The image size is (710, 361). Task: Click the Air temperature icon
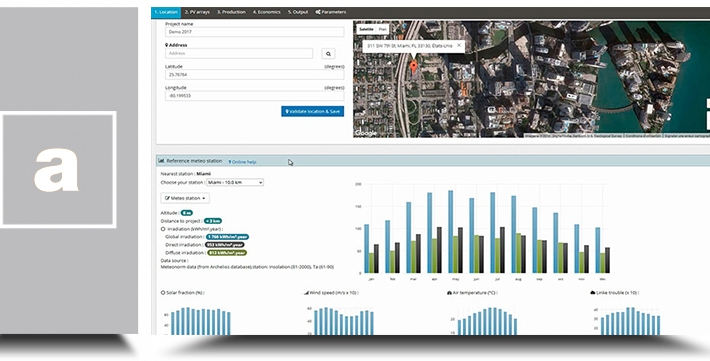tap(449, 293)
